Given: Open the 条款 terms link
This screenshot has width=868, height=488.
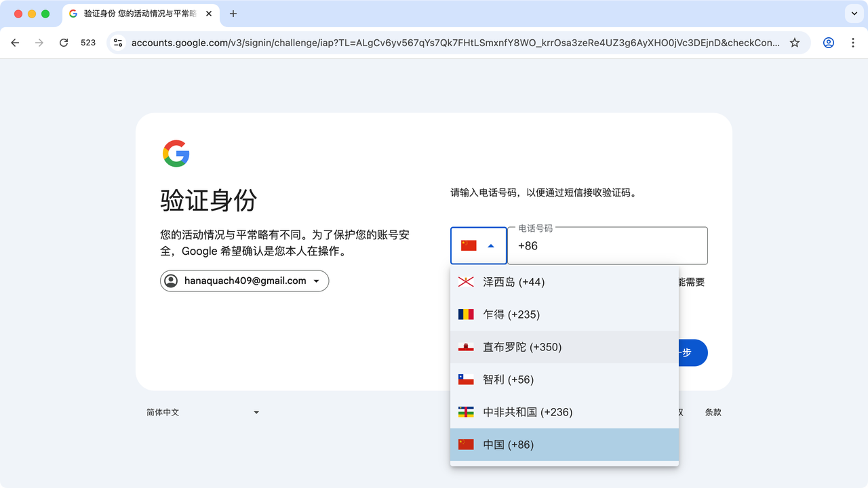Looking at the screenshot, I should (713, 412).
